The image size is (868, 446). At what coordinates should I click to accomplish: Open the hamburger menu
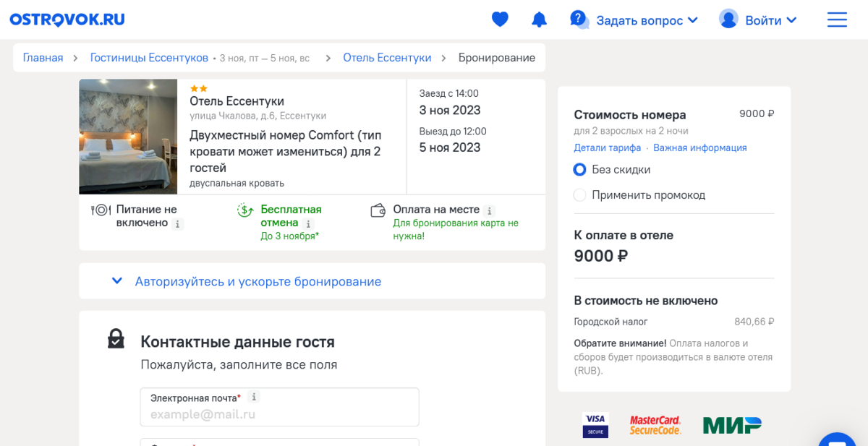point(837,20)
